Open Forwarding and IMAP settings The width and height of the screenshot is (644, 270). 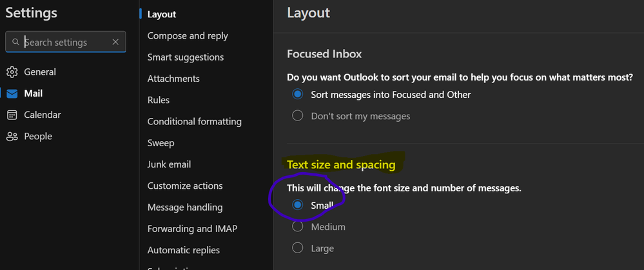193,228
